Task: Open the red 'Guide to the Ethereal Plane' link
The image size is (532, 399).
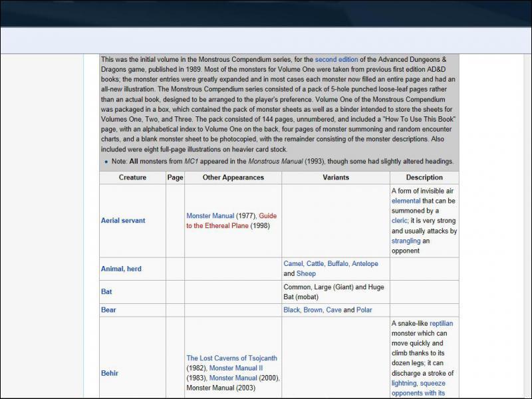Action: point(231,221)
